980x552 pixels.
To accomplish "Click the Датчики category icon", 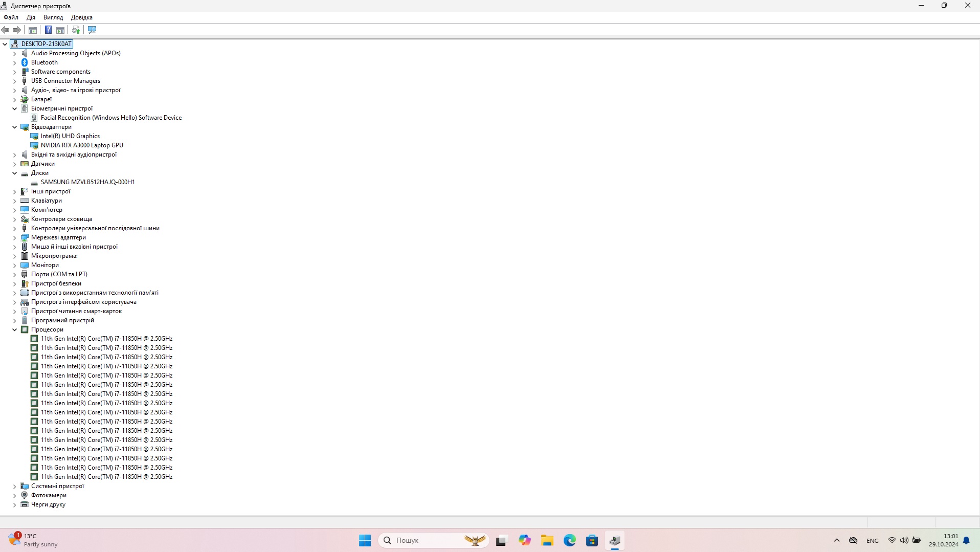I will tap(25, 164).
